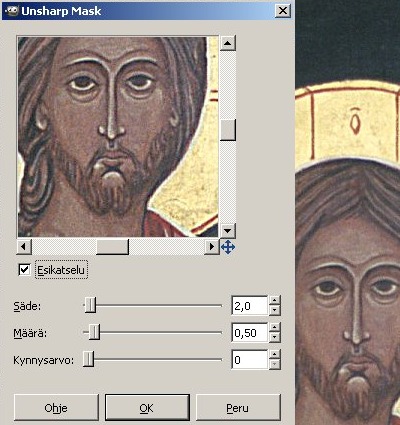Click the icon painting in the background canvas
This screenshot has height=425, width=400.
(348, 212)
